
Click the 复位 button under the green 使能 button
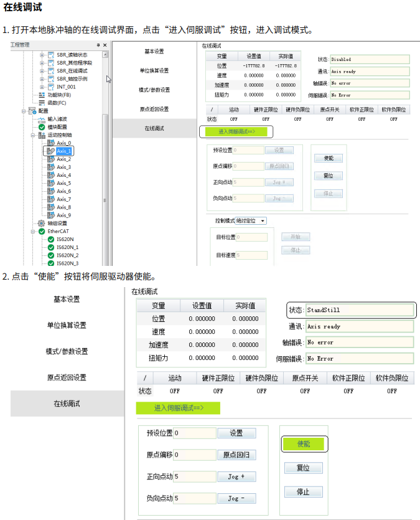click(304, 468)
